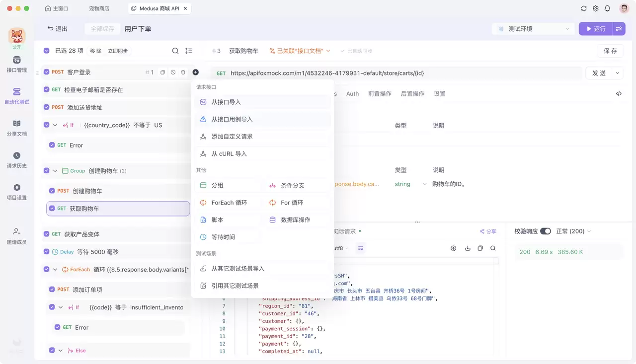Click the fox project avatar

17,35
